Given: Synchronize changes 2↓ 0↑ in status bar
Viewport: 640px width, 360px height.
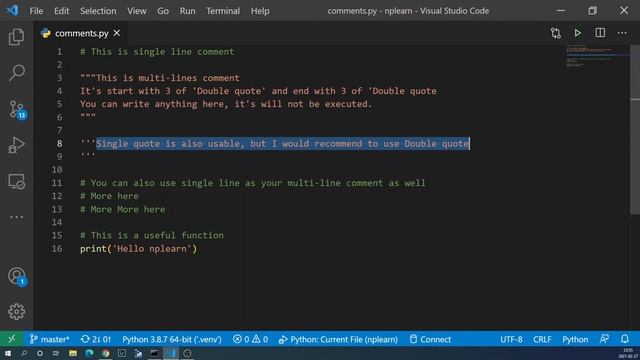Looking at the screenshot, I should coord(96,339).
